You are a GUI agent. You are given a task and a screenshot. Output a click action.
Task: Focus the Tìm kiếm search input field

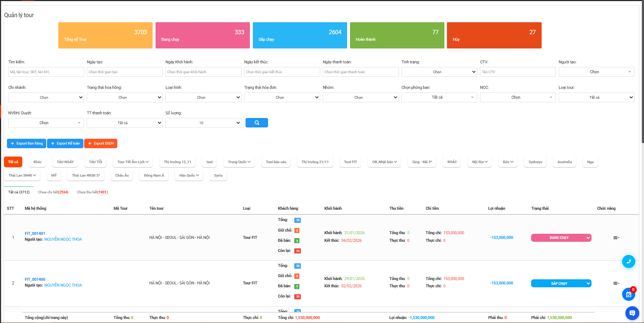click(46, 72)
